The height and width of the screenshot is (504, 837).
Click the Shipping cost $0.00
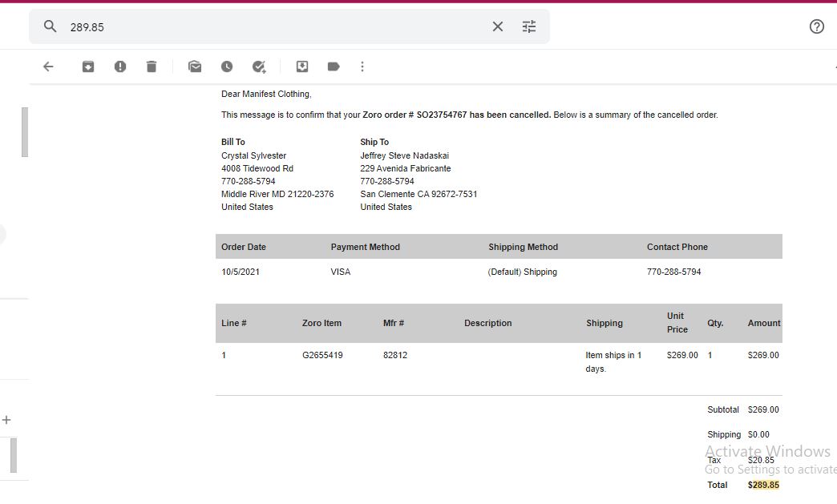point(758,434)
